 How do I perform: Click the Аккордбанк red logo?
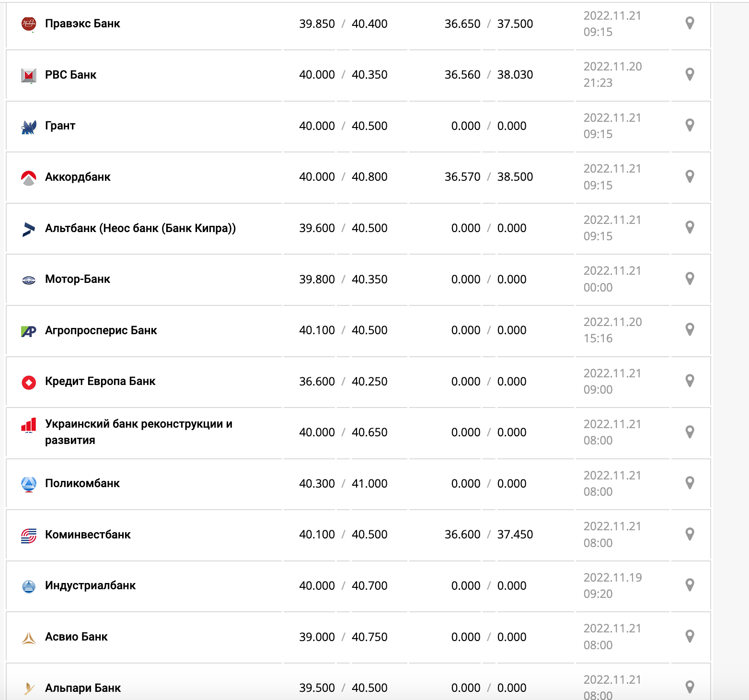[x=29, y=178]
